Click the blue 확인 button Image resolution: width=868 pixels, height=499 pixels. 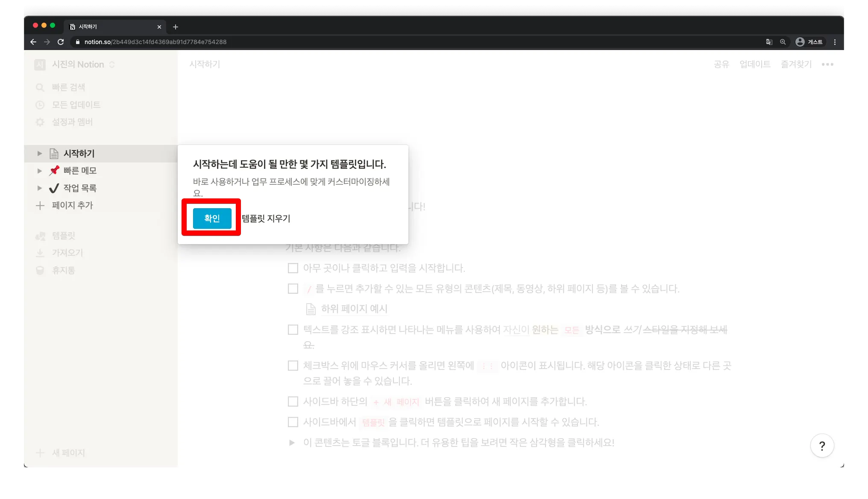(212, 218)
